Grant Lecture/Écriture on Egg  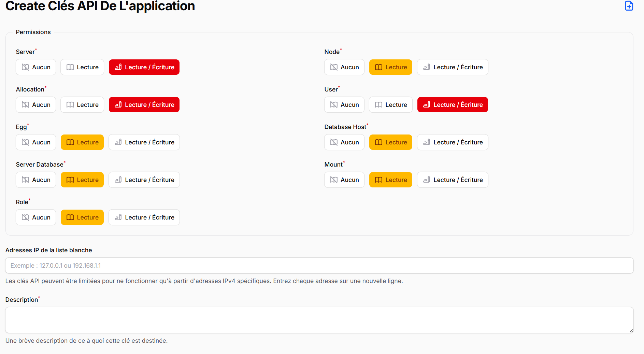click(144, 142)
